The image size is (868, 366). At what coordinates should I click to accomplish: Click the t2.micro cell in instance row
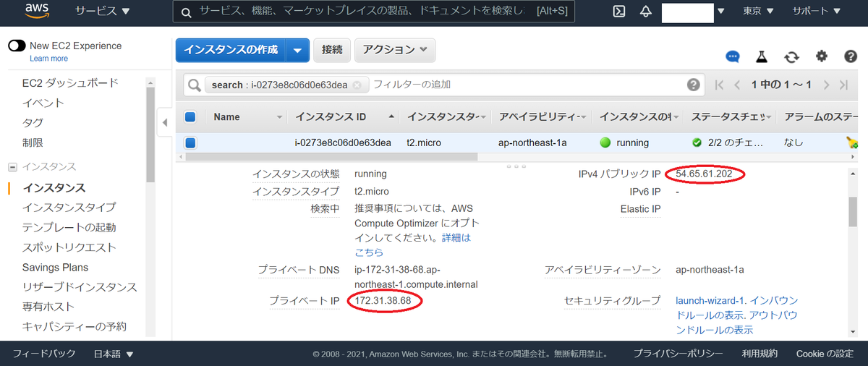tap(424, 142)
